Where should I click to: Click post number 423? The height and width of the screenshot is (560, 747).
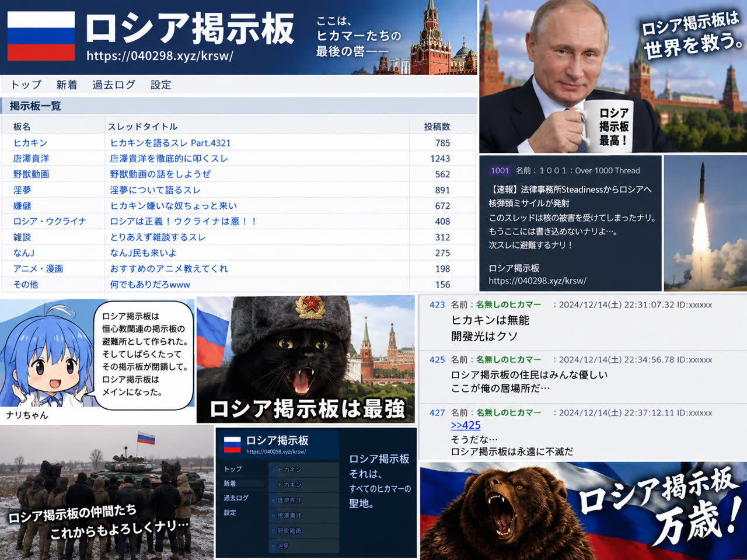coord(437,304)
